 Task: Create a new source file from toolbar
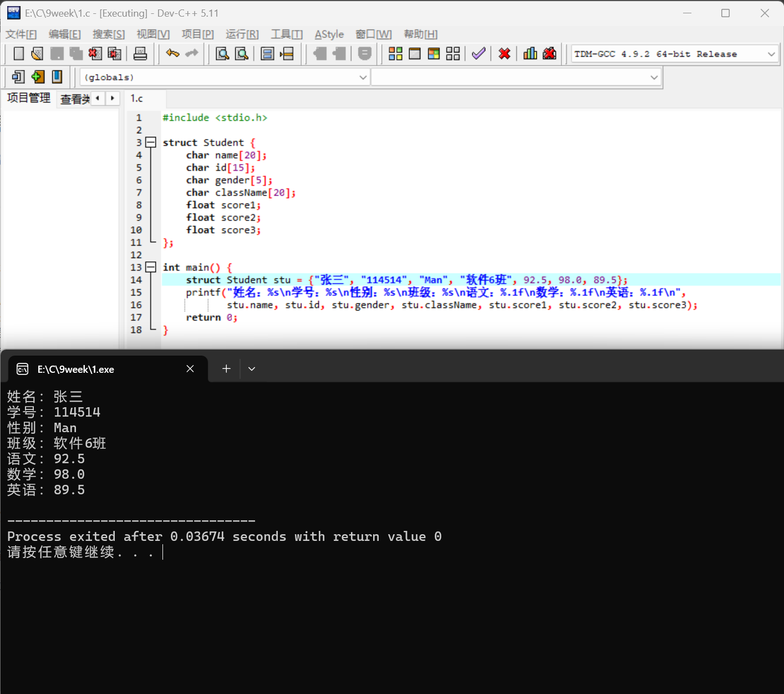pos(18,54)
